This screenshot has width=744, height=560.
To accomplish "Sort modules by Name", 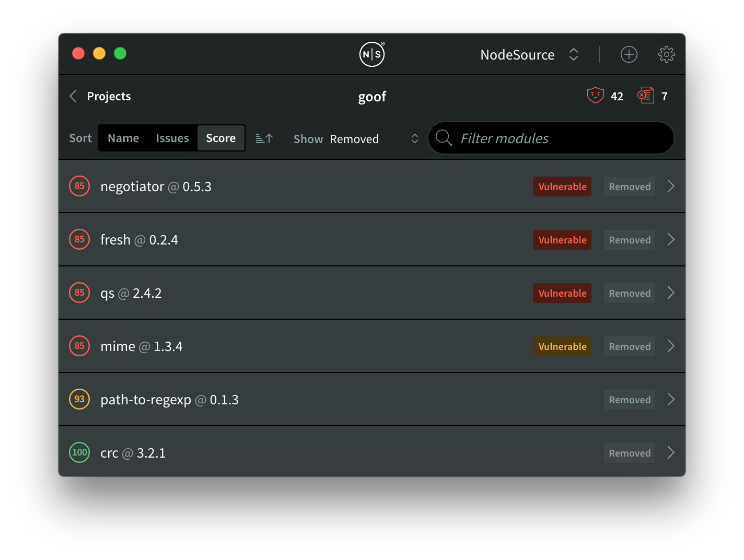I will (123, 138).
